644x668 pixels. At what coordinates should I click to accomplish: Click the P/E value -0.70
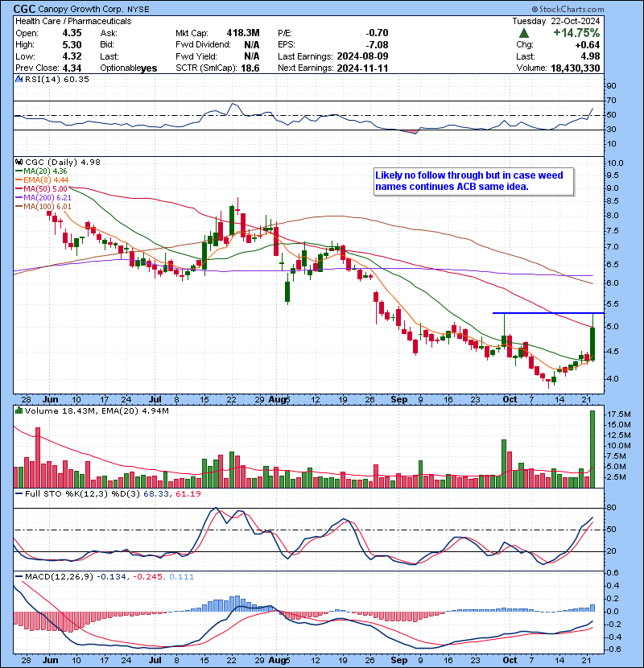click(x=377, y=33)
